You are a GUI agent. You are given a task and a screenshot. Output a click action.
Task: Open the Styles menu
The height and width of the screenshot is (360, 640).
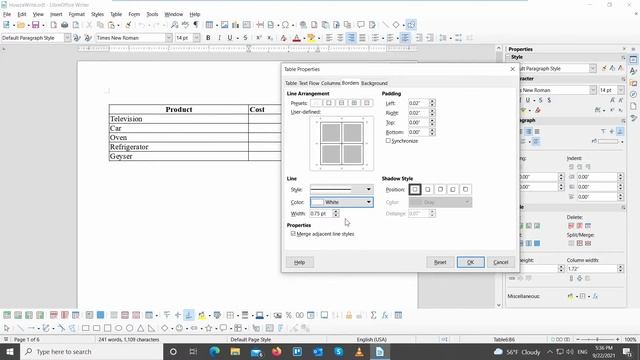point(97,14)
